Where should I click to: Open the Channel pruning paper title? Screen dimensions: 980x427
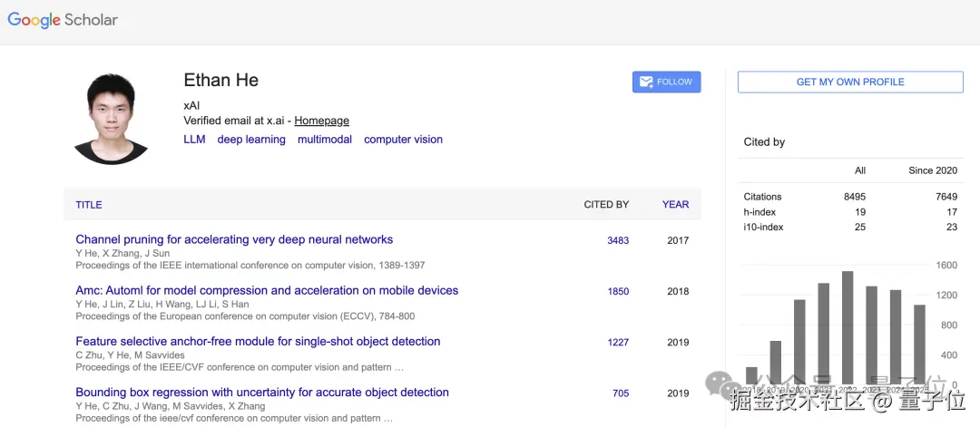pos(234,240)
